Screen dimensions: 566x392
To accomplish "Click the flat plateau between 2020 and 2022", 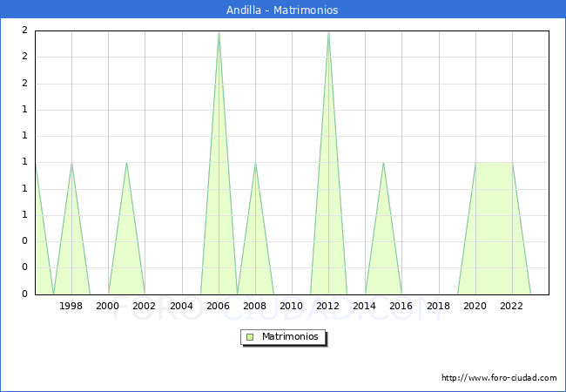I will pos(494,163).
